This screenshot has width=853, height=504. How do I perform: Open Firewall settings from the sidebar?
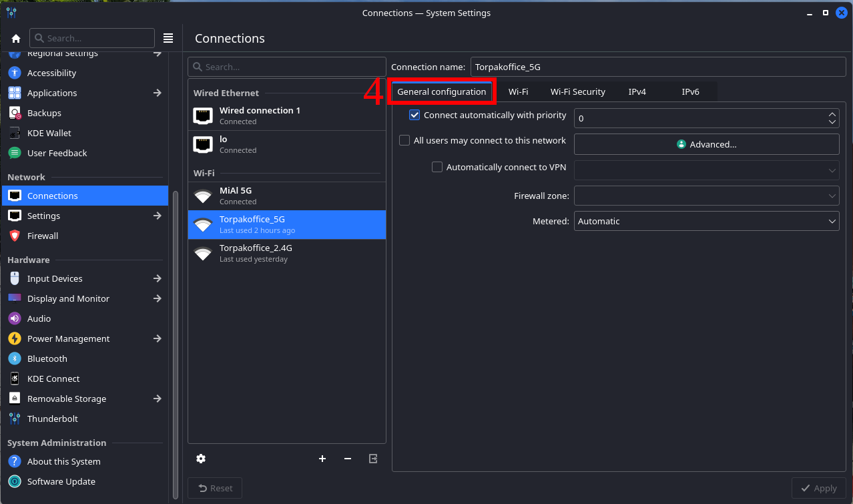pyautogui.click(x=43, y=236)
